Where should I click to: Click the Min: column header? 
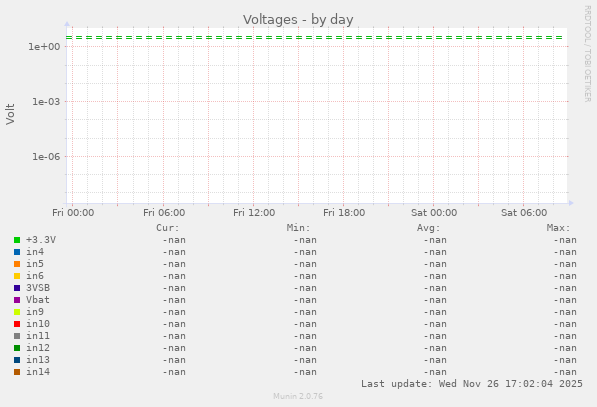298,228
